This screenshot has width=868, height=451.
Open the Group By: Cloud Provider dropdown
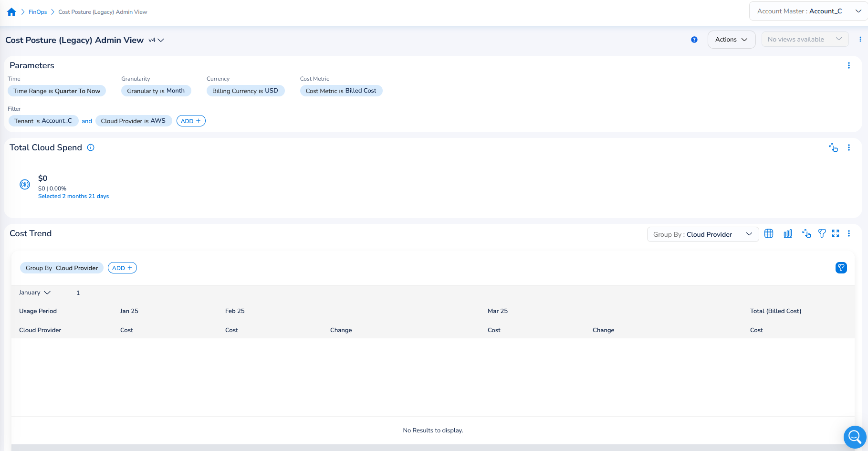pos(703,234)
